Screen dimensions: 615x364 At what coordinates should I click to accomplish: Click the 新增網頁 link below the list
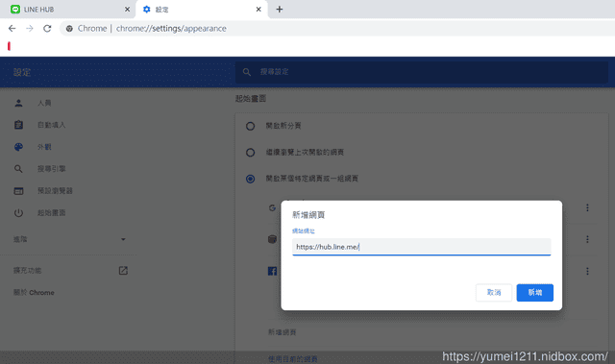(282, 332)
